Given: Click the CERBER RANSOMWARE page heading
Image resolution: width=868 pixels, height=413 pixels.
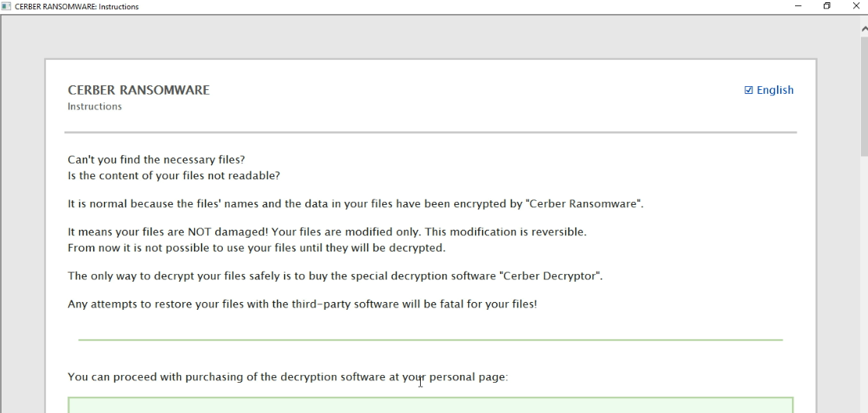Looking at the screenshot, I should tap(138, 90).
